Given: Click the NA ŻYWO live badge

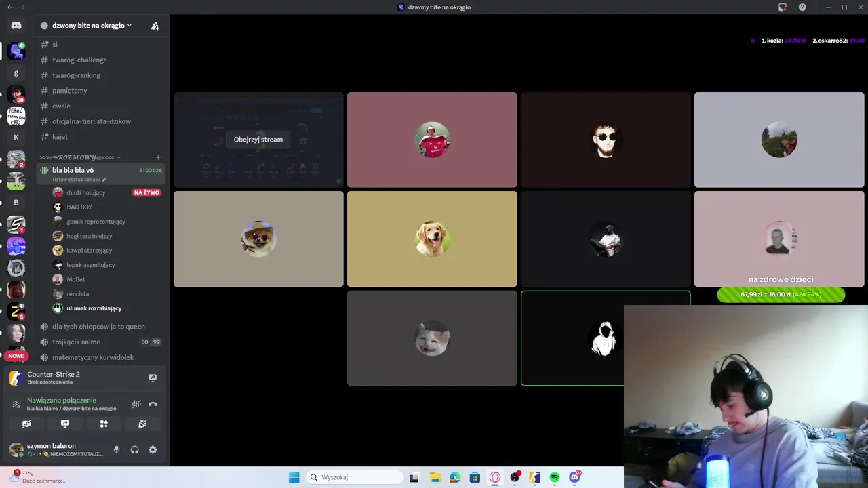Looking at the screenshot, I should pos(146,192).
